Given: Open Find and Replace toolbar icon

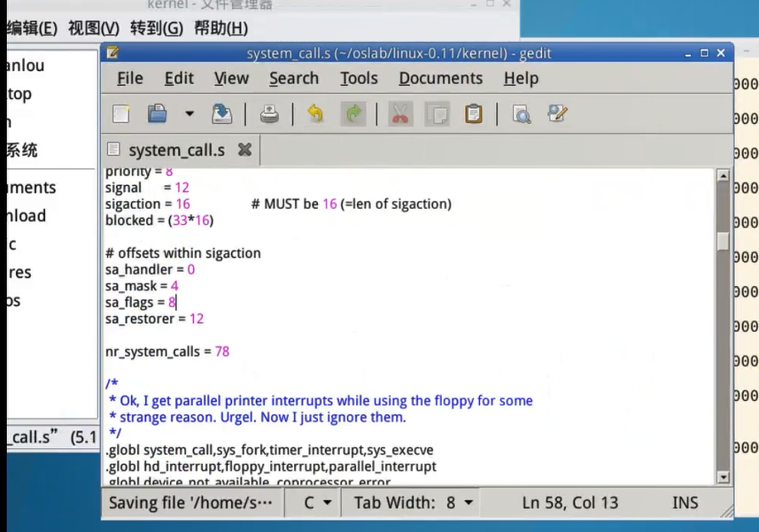Looking at the screenshot, I should 557,114.
